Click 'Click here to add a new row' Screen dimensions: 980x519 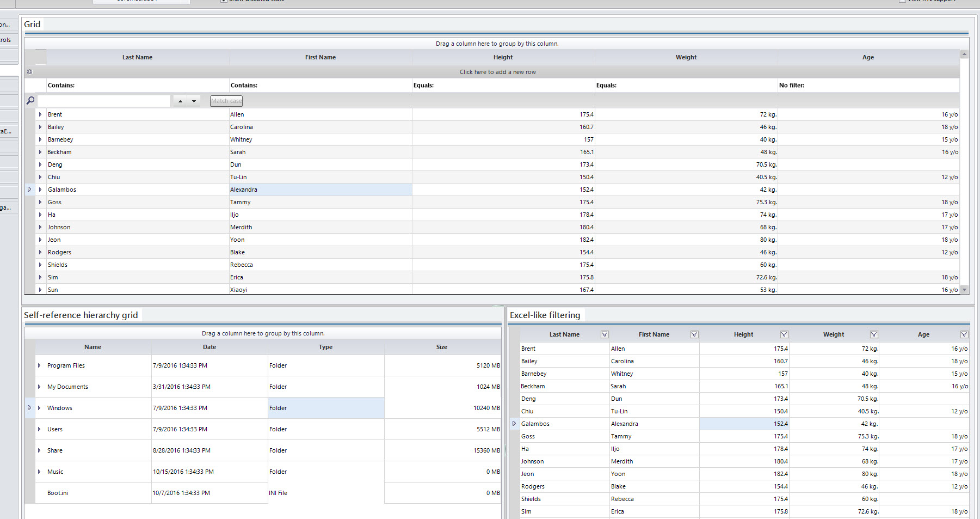(x=498, y=72)
